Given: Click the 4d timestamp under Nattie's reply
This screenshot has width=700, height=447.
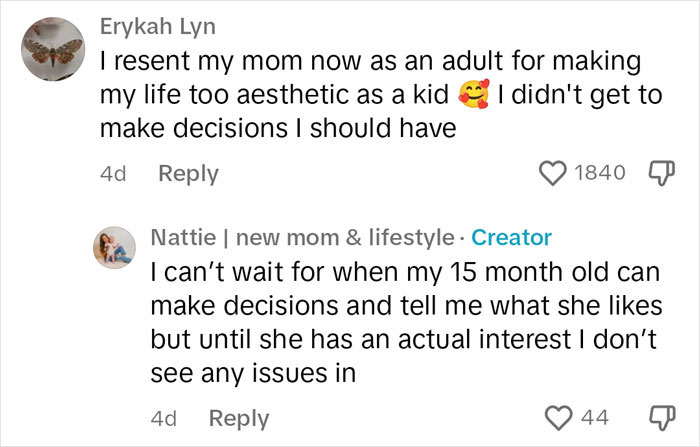Looking at the screenshot, I should (163, 418).
